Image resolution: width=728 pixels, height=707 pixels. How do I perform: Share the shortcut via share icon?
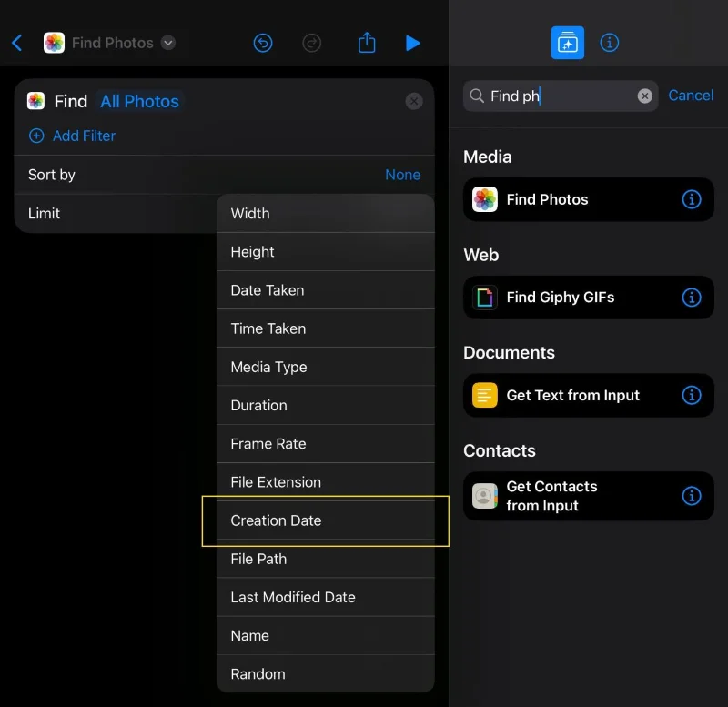pos(367,42)
